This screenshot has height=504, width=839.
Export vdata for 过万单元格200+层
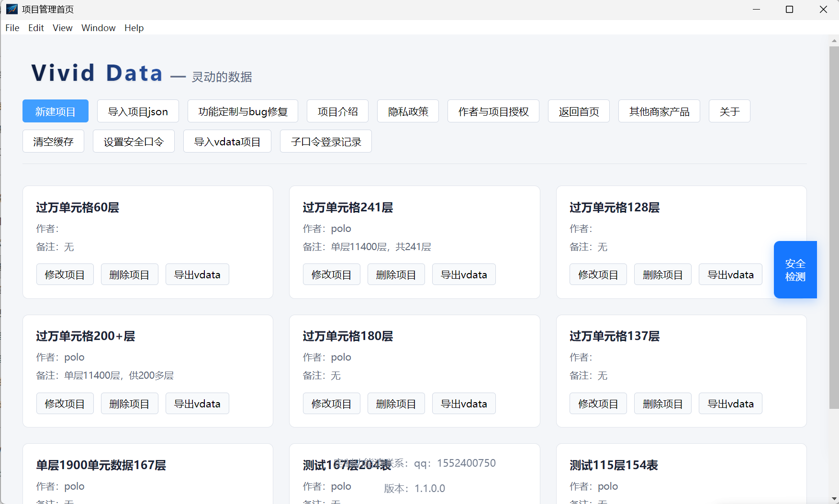197,404
